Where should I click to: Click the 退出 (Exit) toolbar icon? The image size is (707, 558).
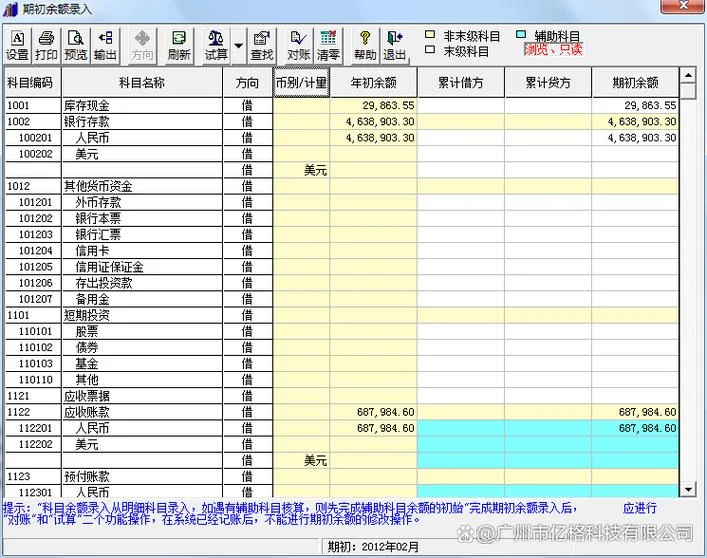[x=395, y=46]
